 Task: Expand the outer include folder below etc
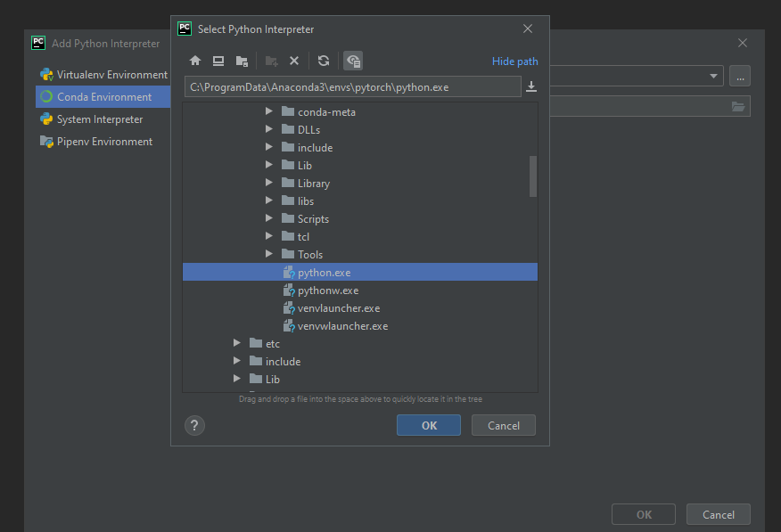pyautogui.click(x=237, y=361)
